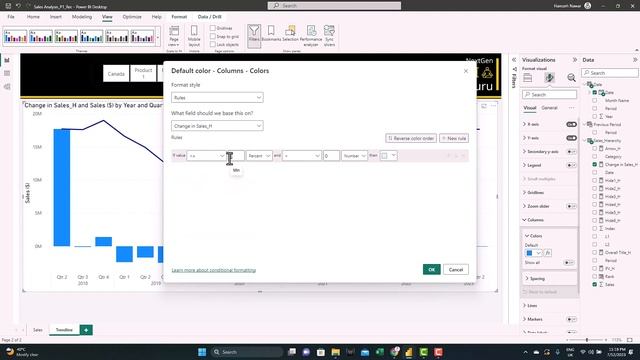640x360 pixels.
Task: Open Excel from taskbar
Action: tap(380, 352)
